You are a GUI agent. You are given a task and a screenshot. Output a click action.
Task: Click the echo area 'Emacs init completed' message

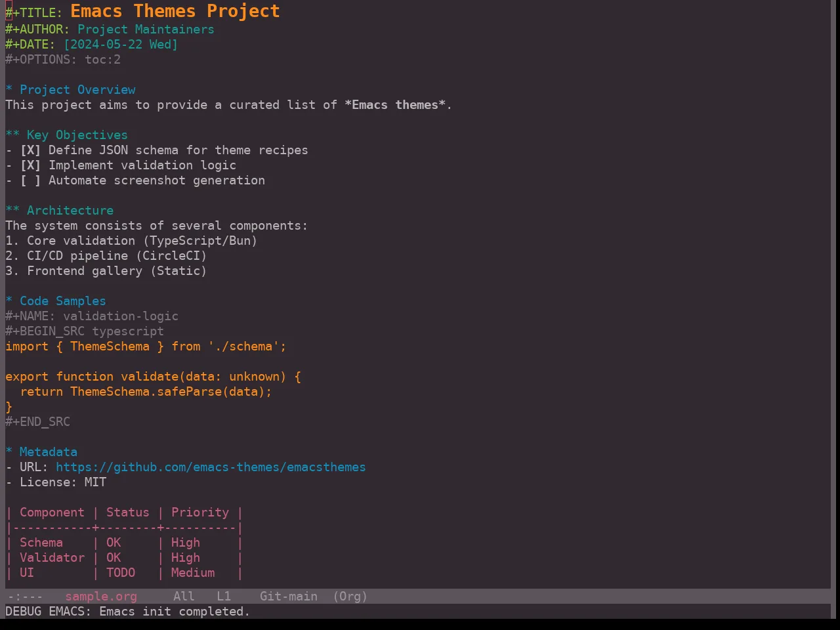pyautogui.click(x=128, y=612)
